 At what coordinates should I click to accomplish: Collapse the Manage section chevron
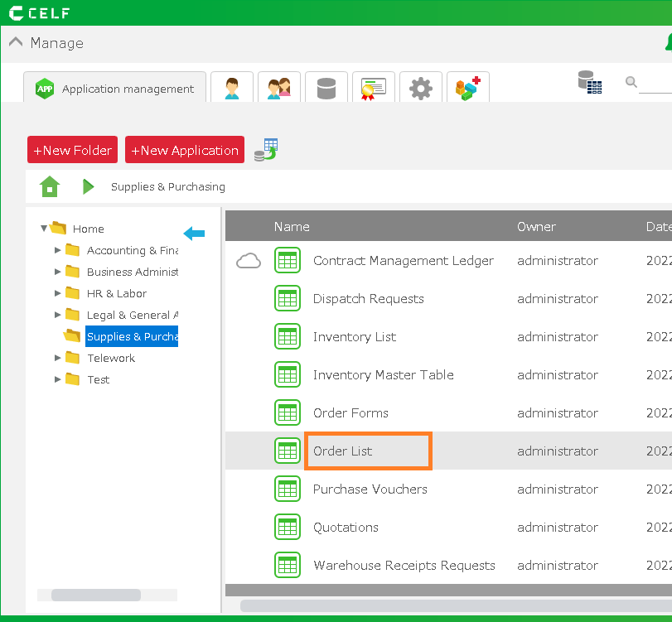tap(15, 43)
